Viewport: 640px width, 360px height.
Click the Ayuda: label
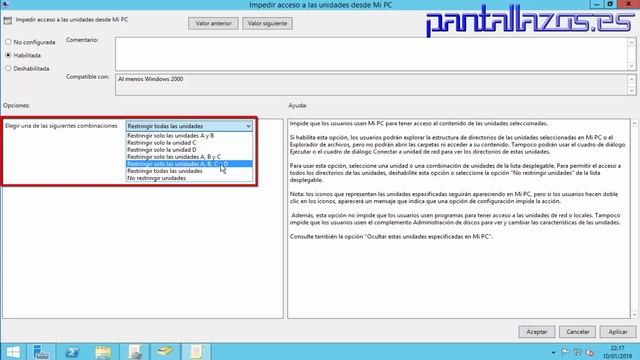(x=298, y=105)
